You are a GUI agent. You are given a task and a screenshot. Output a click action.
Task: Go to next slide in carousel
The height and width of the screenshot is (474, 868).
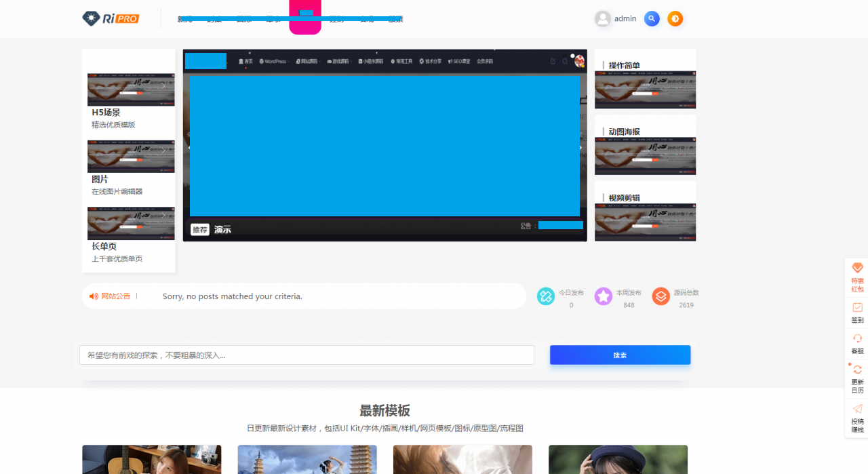(x=580, y=148)
